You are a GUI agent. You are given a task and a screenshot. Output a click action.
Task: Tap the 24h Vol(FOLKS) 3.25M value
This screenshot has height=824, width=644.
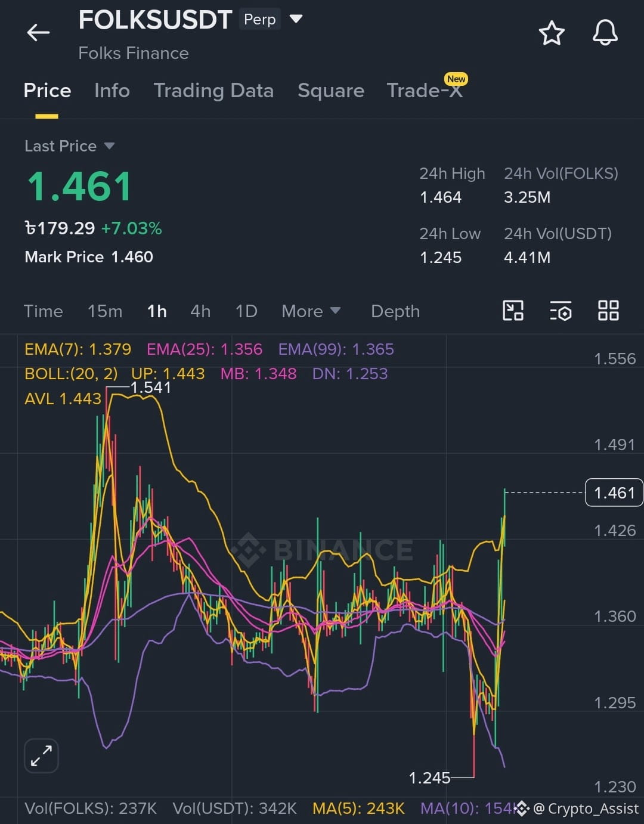(x=527, y=197)
